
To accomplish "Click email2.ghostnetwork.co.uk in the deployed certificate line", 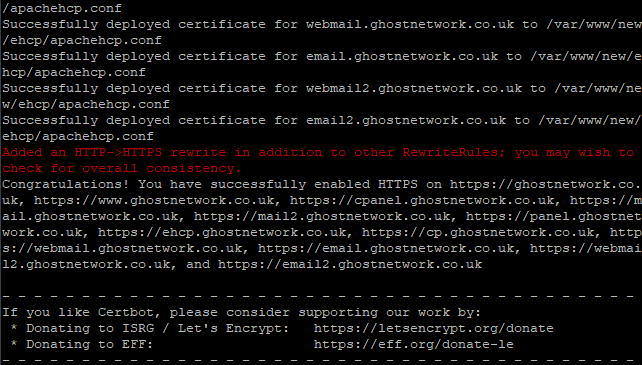I will (x=406, y=120).
